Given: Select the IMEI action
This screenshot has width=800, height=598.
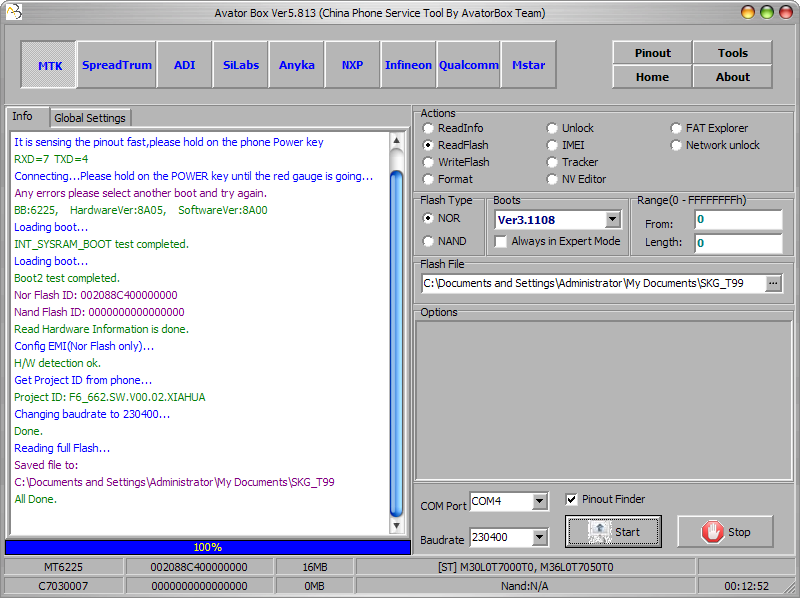Looking at the screenshot, I should point(566,145).
